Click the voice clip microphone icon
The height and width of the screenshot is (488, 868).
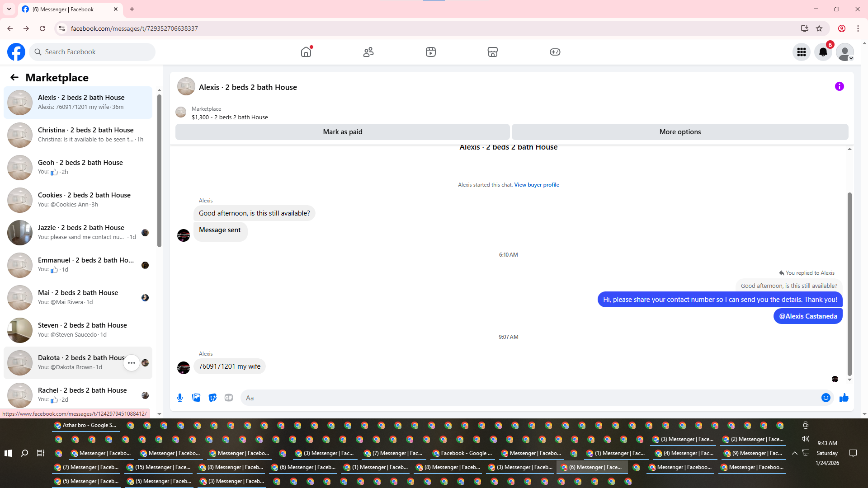[180, 398]
